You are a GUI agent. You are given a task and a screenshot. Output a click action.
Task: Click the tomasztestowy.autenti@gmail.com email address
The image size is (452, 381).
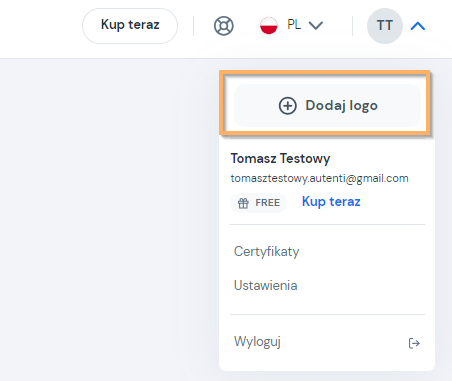(319, 178)
